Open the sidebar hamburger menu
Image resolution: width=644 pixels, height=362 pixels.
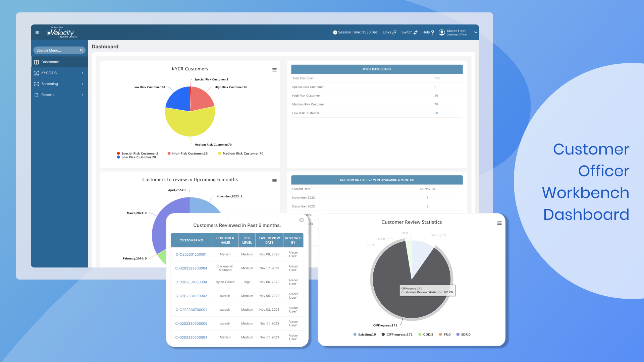pos(37,32)
